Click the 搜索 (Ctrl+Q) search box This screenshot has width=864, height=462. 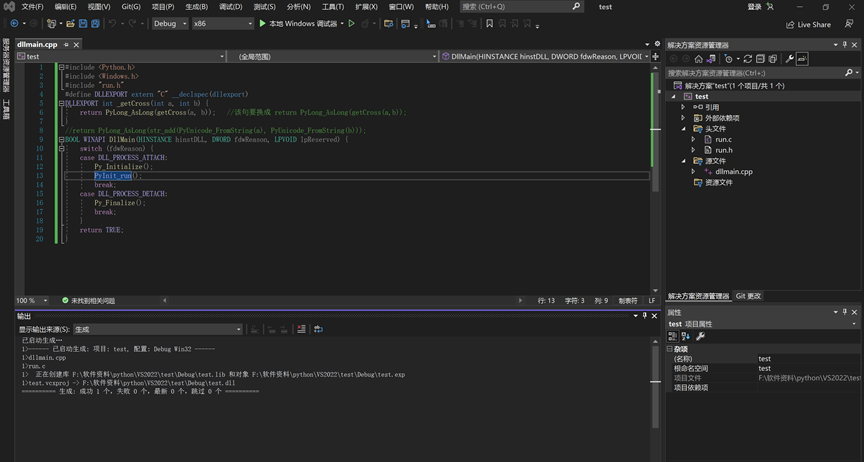pyautogui.click(x=521, y=7)
